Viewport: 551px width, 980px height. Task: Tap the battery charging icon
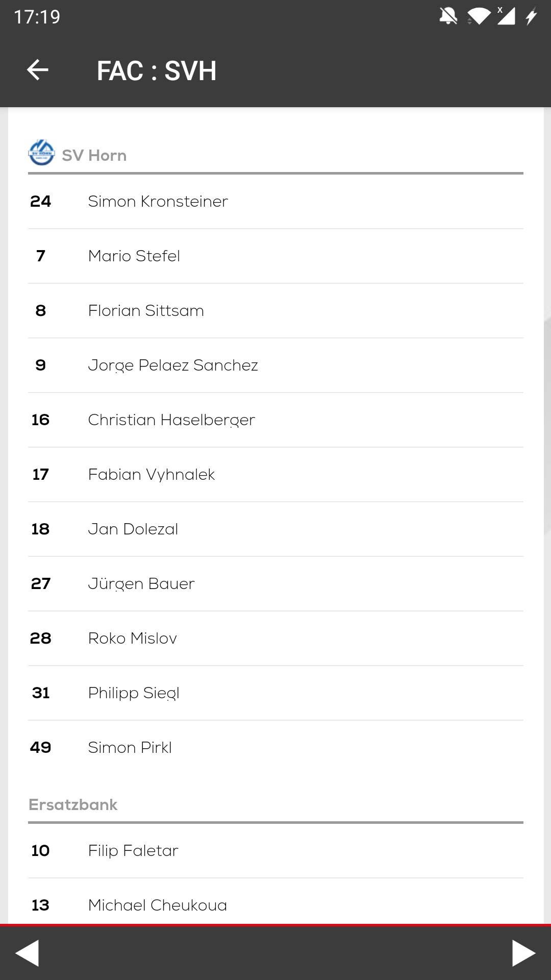click(531, 16)
